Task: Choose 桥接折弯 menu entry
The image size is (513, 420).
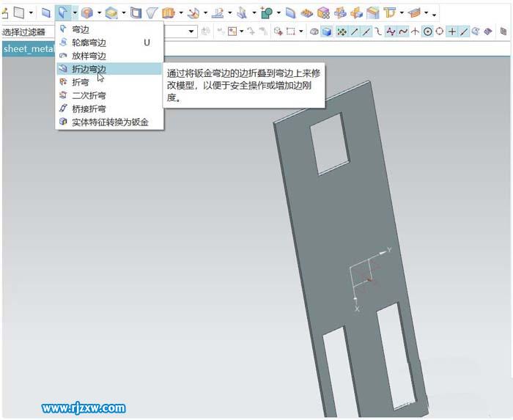Action: point(110,108)
